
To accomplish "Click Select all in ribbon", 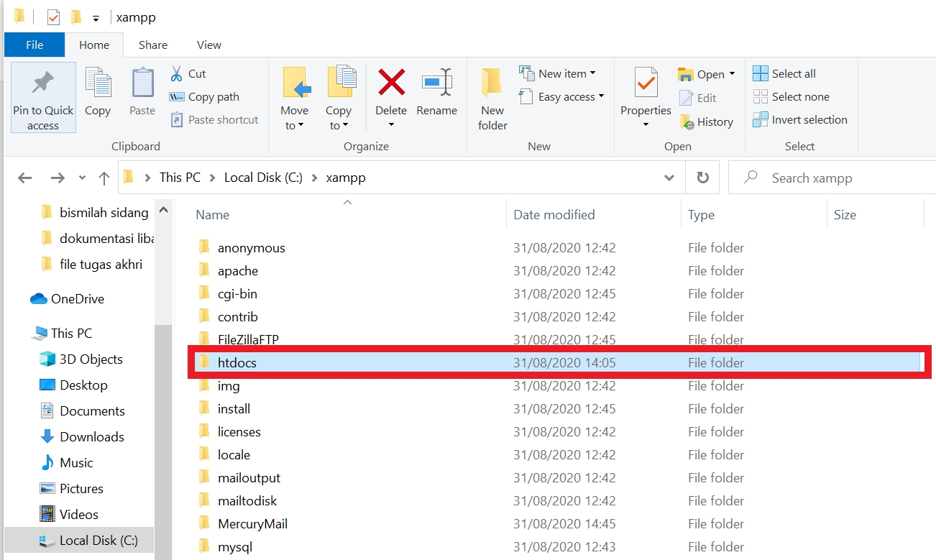I will pos(784,73).
